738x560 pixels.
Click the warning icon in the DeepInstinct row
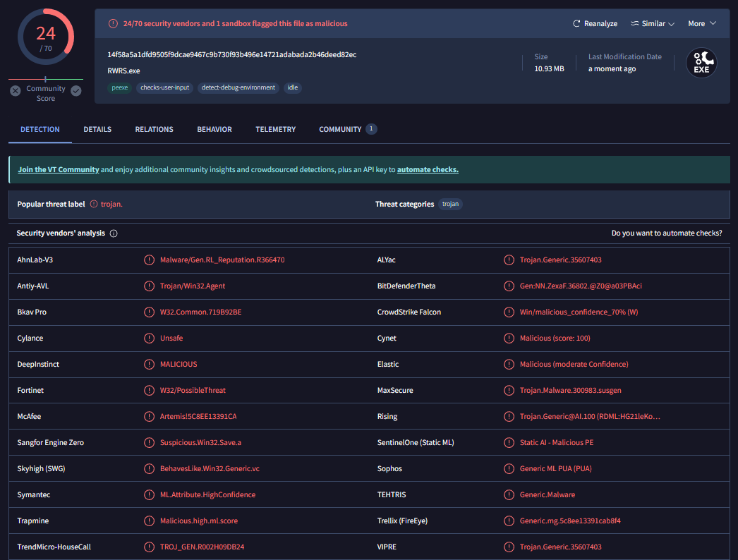coord(149,364)
